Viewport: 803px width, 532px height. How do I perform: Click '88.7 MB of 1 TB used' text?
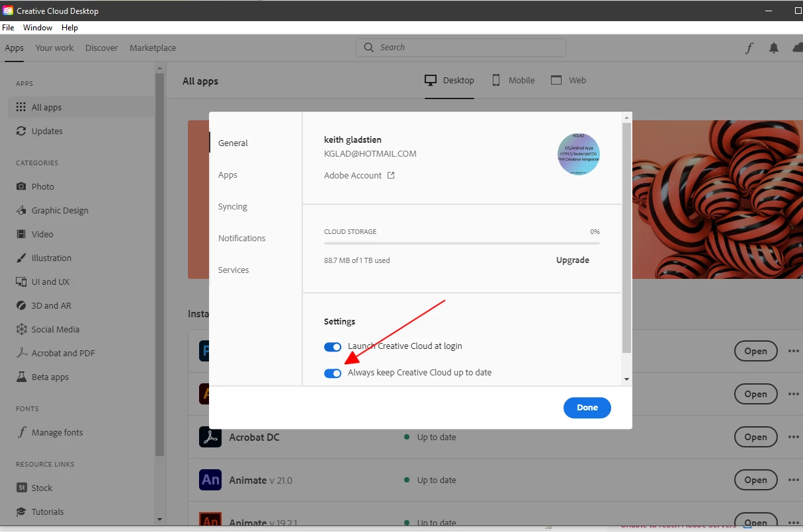click(357, 260)
